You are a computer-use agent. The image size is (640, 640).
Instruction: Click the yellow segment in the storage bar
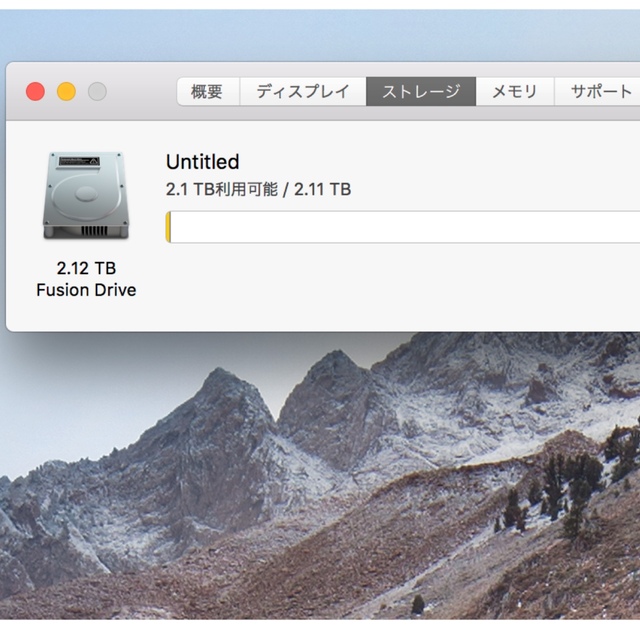pos(168,227)
